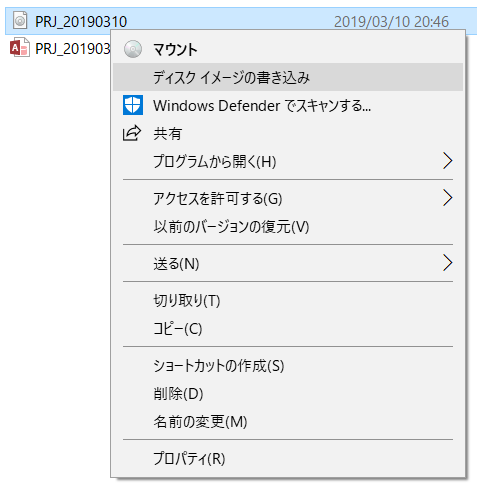Click the Windows Defender shield icon

[x=133, y=105]
